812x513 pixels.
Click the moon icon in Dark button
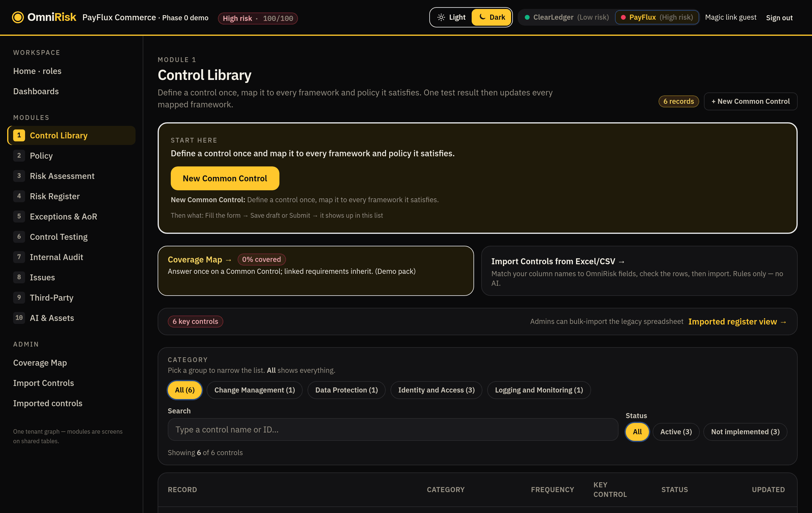point(482,17)
